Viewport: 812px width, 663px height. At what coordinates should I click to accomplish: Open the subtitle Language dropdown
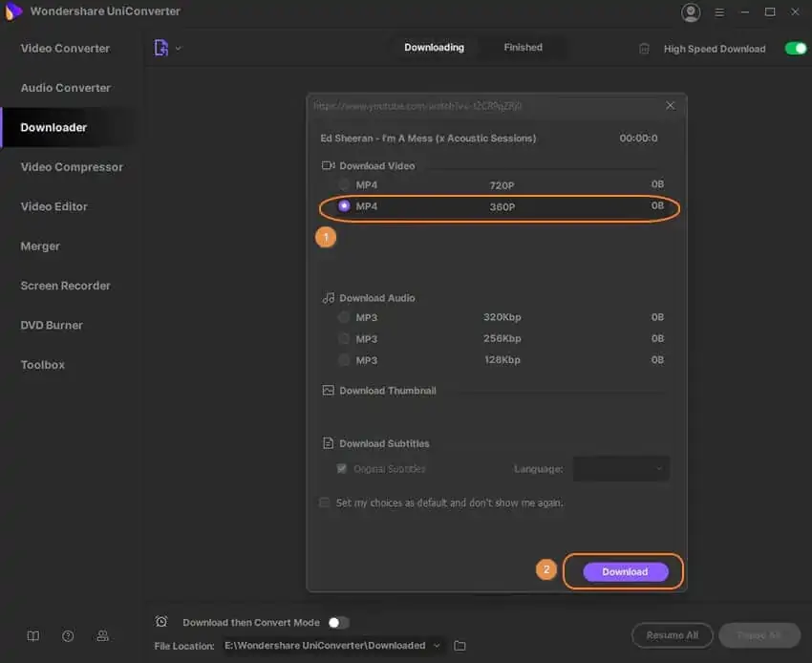[x=621, y=469]
